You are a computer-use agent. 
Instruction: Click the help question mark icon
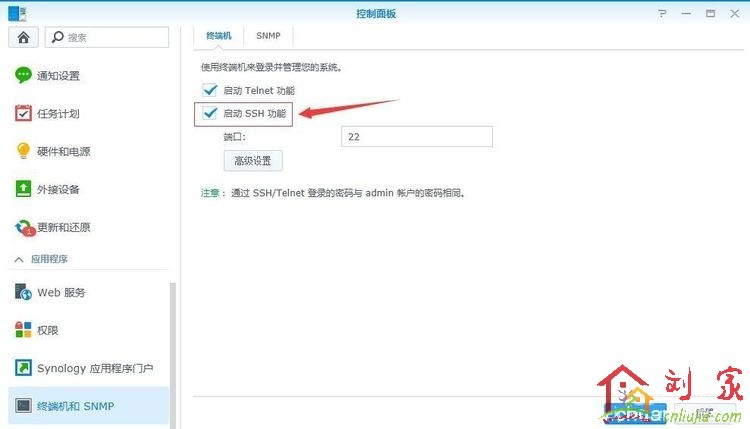click(x=662, y=14)
